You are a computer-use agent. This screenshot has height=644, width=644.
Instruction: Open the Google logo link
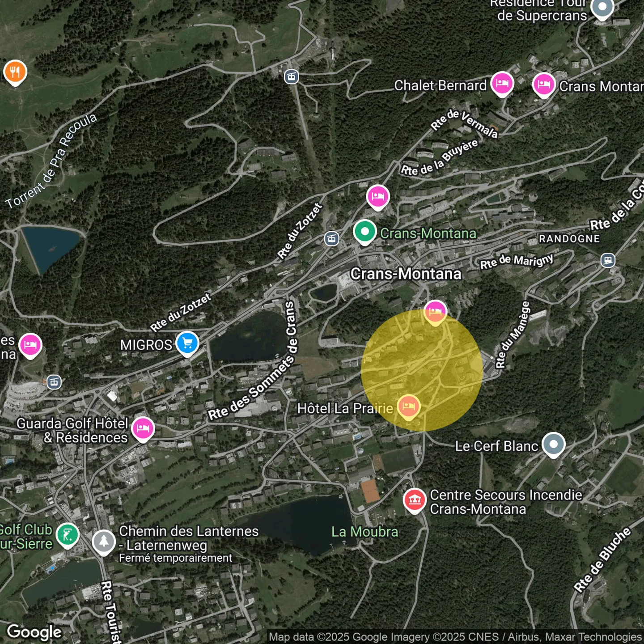(34, 632)
